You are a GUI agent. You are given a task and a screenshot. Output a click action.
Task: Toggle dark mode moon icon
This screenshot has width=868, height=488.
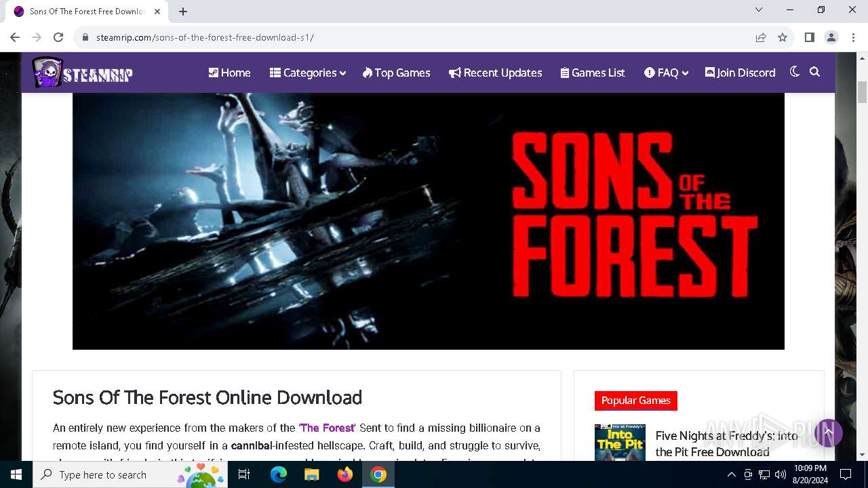click(795, 72)
